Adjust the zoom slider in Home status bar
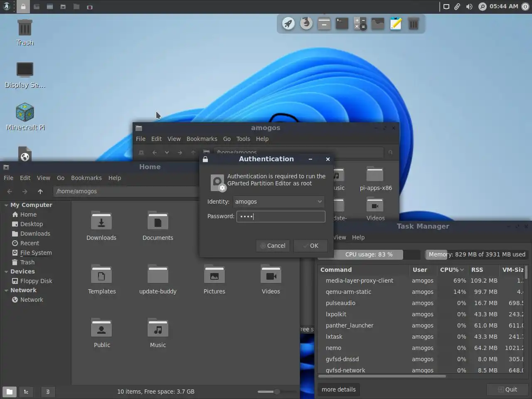Image resolution: width=532 pixels, height=399 pixels. [276, 392]
